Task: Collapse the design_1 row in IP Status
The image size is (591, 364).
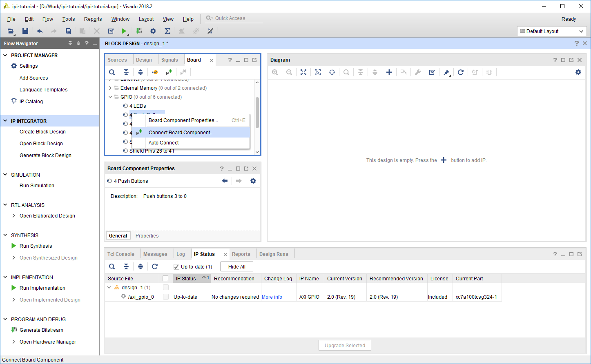Action: tap(109, 288)
